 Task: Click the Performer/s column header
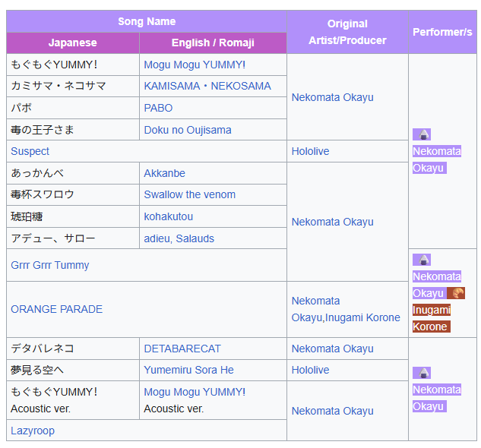point(442,32)
